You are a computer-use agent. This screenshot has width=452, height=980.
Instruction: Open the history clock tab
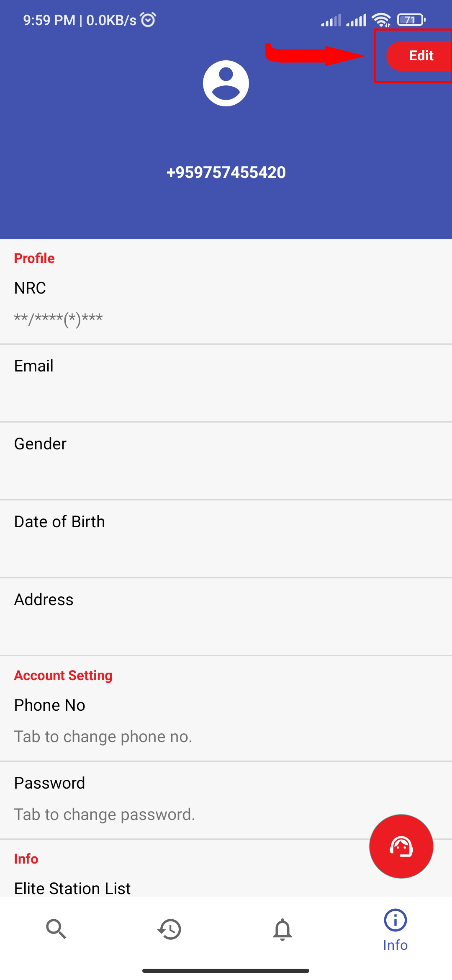tap(169, 929)
